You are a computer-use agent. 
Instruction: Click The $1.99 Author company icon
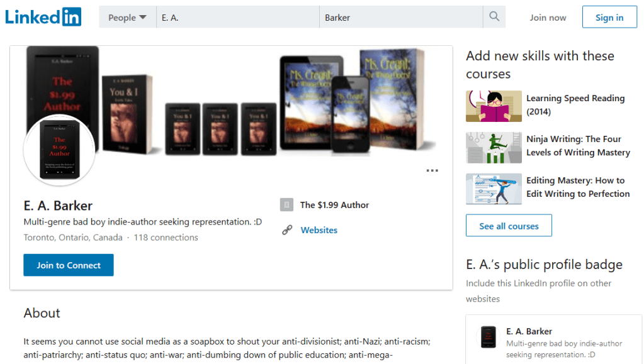[x=287, y=205]
